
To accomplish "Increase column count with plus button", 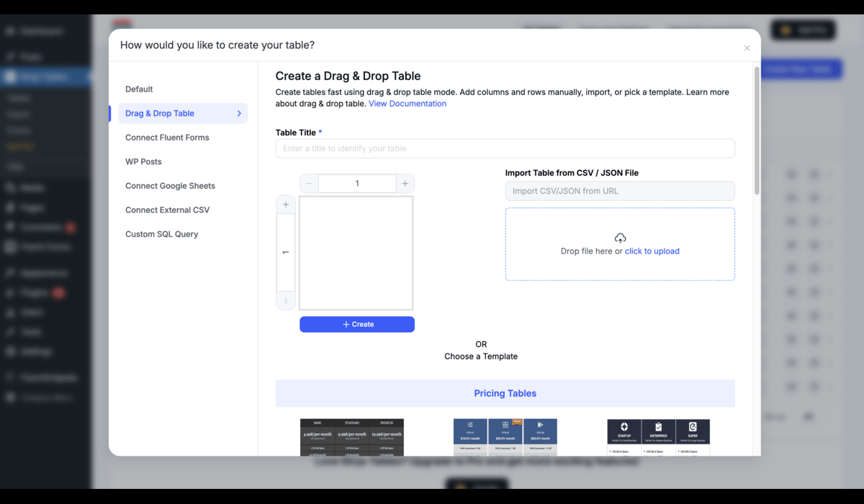I will 405,184.
